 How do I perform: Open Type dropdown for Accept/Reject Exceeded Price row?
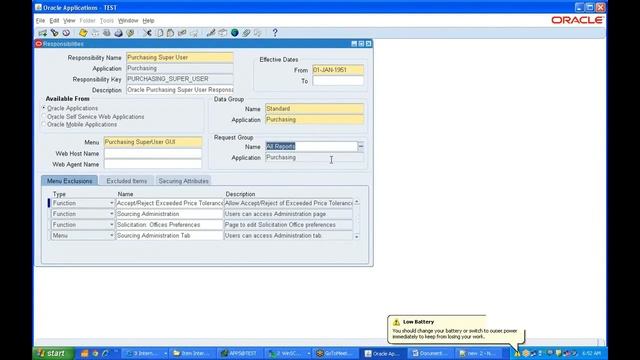pos(111,203)
